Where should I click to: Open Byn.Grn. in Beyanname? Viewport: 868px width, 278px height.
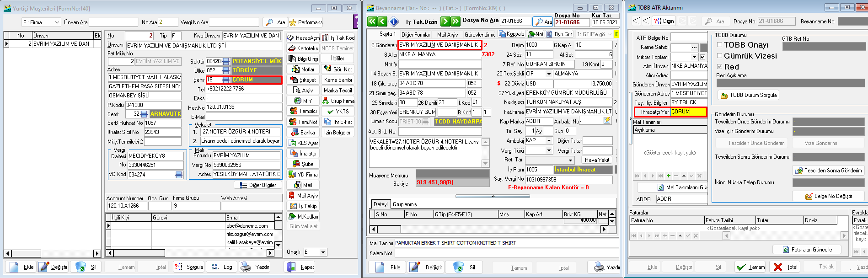pyautogui.click(x=560, y=34)
